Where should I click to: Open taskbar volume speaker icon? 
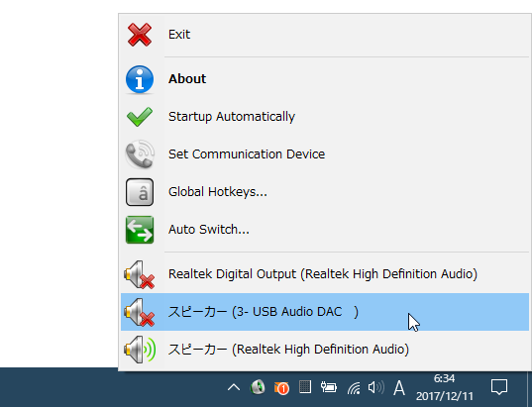pyautogui.click(x=375, y=387)
